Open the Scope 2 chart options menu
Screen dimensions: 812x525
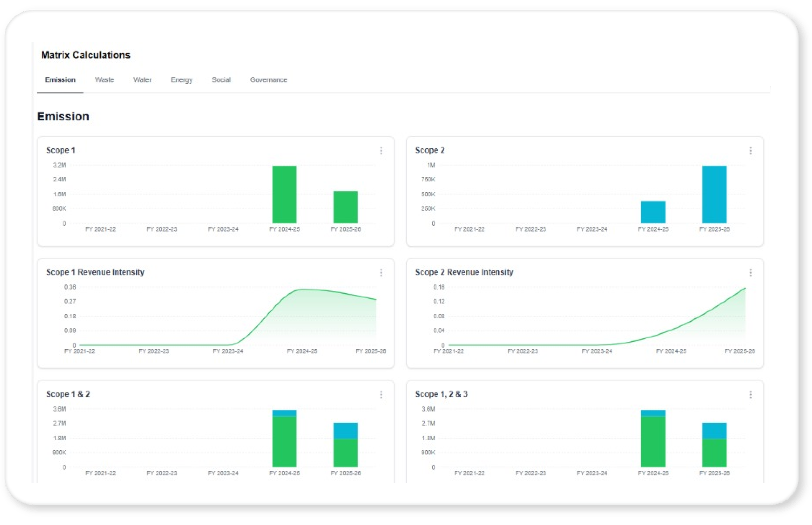[x=751, y=151]
